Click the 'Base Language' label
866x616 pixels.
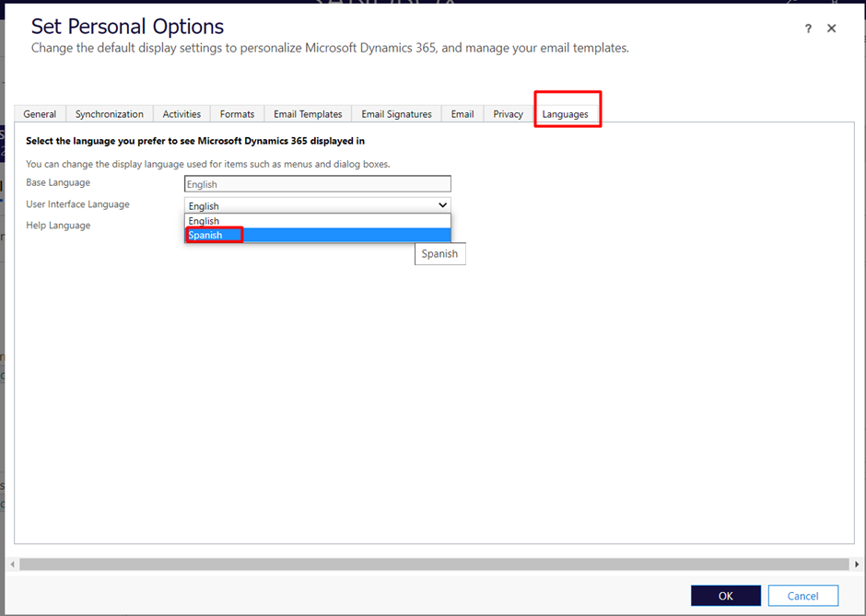pyautogui.click(x=58, y=182)
